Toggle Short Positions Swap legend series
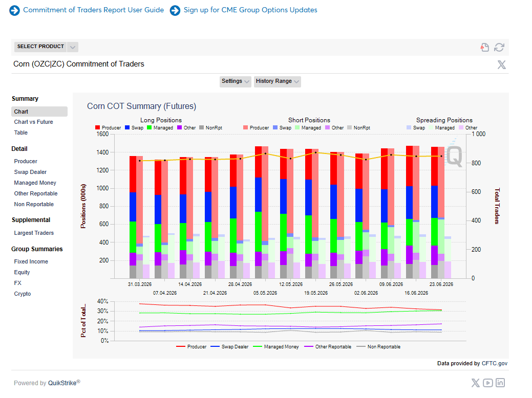Image resolution: width=532 pixels, height=398 pixels. point(282,128)
